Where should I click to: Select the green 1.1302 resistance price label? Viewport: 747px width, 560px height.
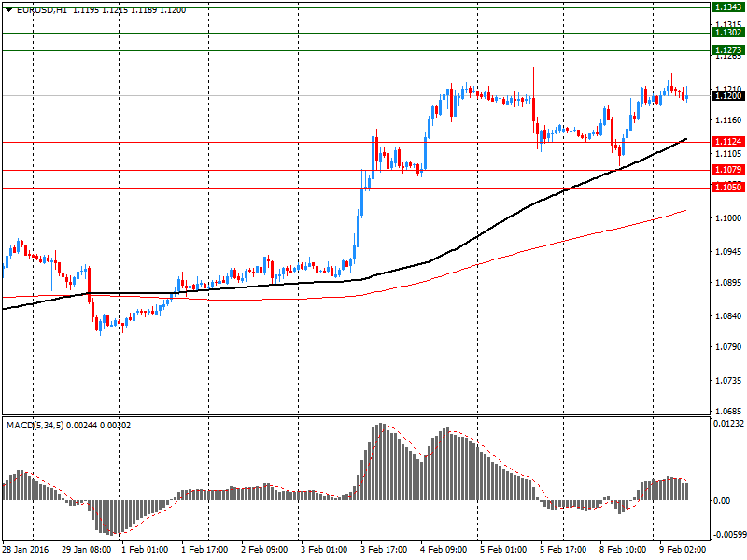(x=727, y=33)
